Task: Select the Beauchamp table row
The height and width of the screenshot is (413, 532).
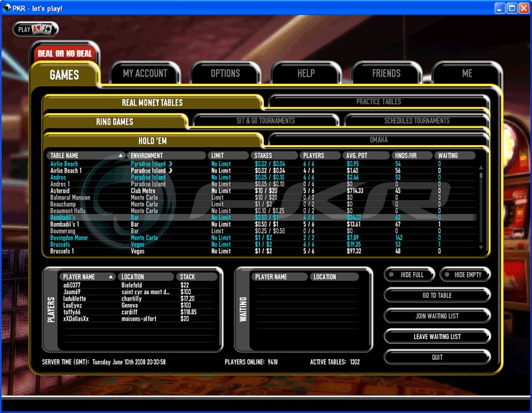Action: click(263, 204)
